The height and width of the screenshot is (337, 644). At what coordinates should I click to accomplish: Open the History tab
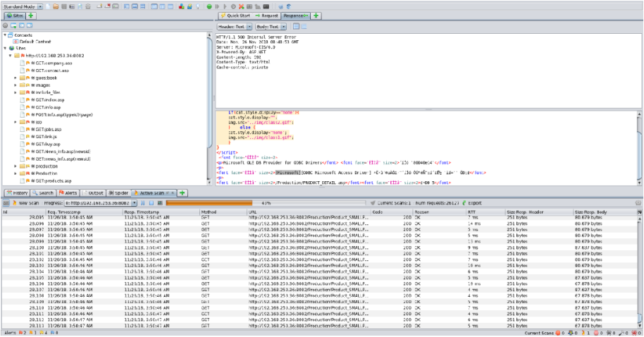pyautogui.click(x=18, y=192)
